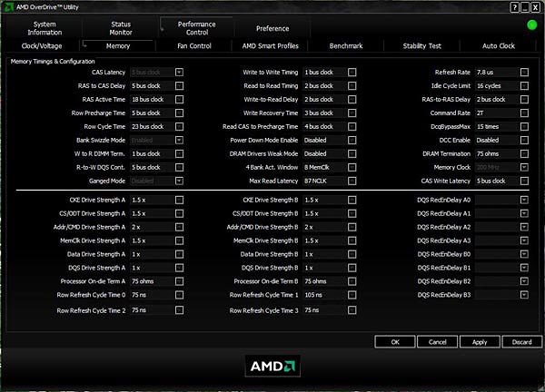545x392 pixels.
Task: Tick the Command Rate checkbox
Action: 524,113
